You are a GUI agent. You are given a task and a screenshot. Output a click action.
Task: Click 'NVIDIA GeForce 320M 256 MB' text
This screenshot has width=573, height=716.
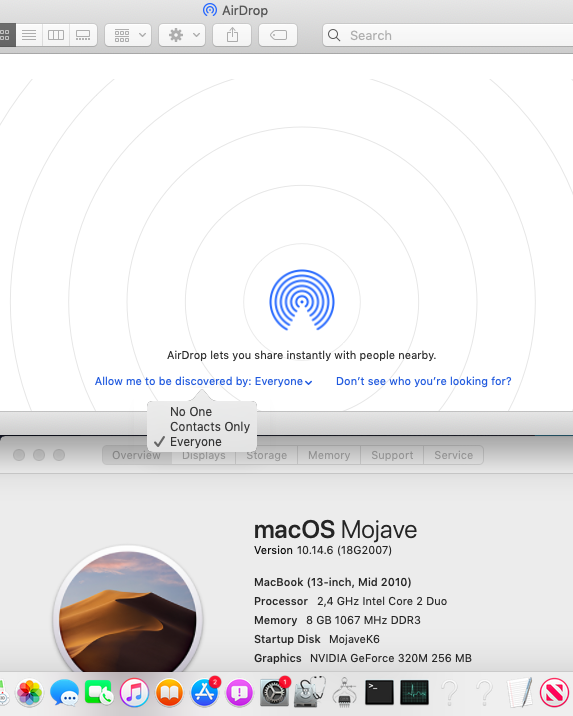point(390,658)
